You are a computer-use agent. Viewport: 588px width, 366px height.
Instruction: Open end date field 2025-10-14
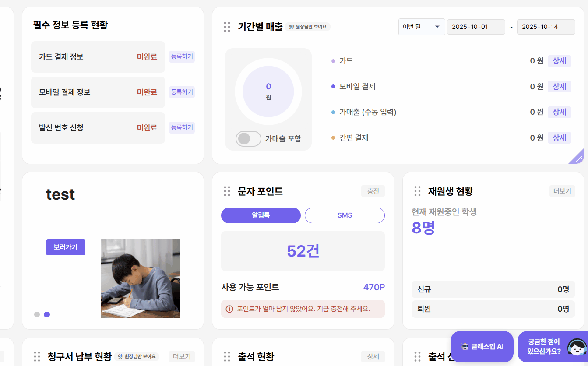[546, 27]
